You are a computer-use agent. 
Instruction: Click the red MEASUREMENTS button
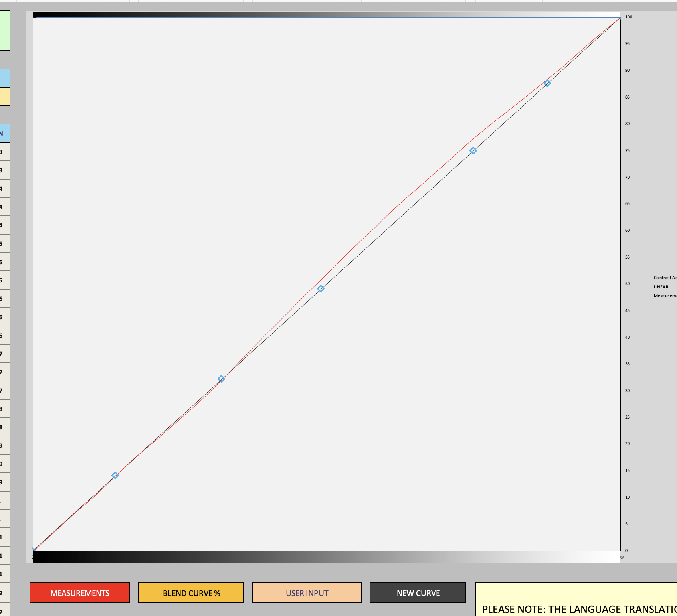(80, 593)
